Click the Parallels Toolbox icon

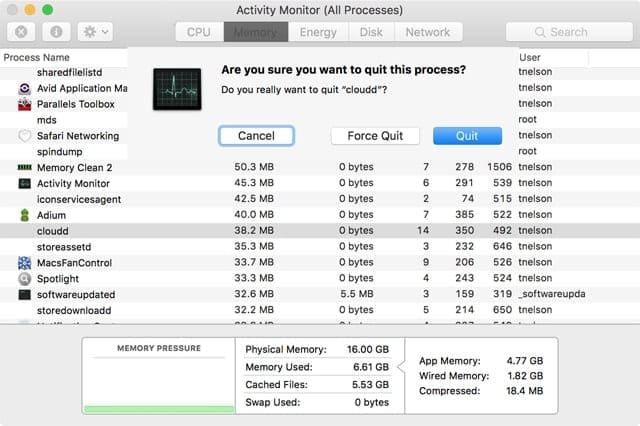pyautogui.click(x=25, y=104)
